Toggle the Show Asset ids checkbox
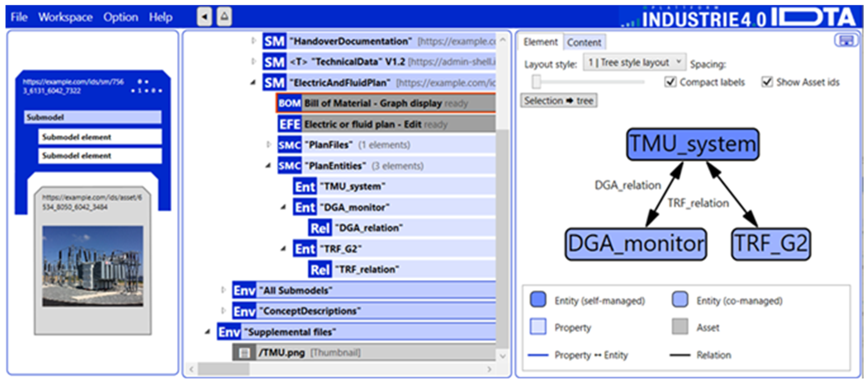 click(x=767, y=82)
